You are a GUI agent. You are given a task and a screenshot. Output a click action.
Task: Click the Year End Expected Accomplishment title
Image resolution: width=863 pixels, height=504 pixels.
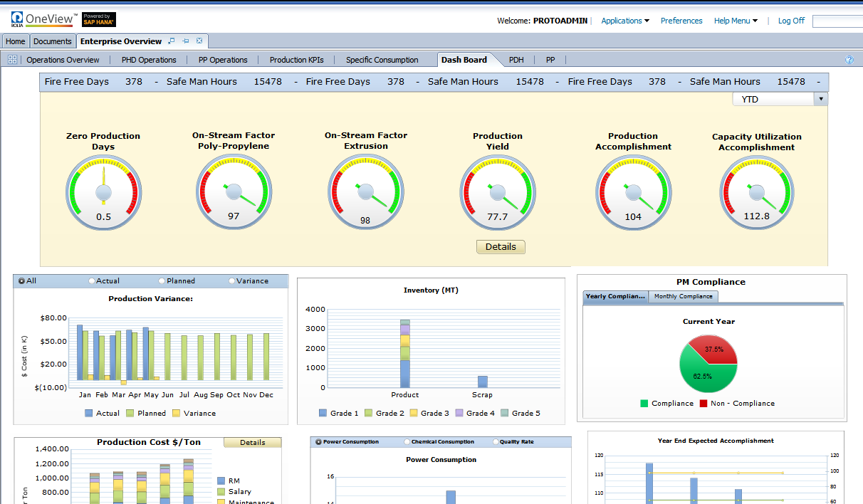[716, 441]
